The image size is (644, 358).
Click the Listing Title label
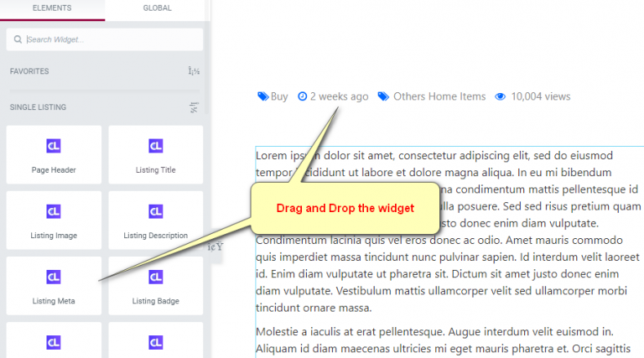pyautogui.click(x=156, y=170)
